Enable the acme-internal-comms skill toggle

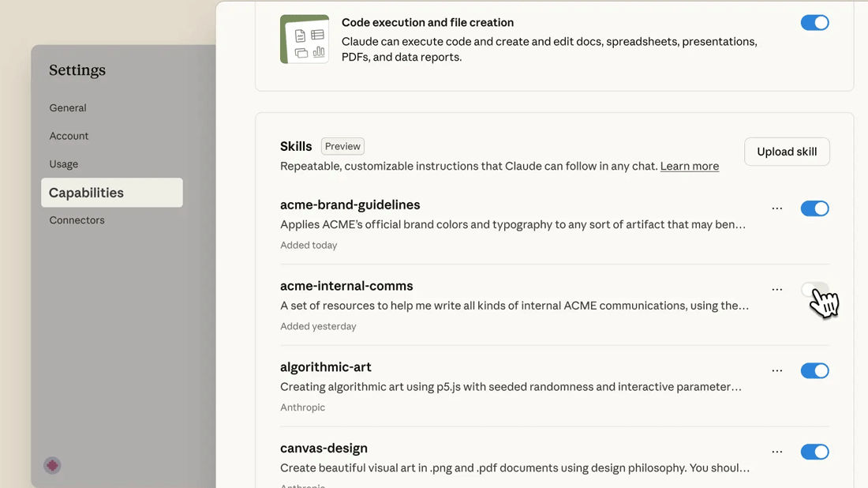coord(814,290)
